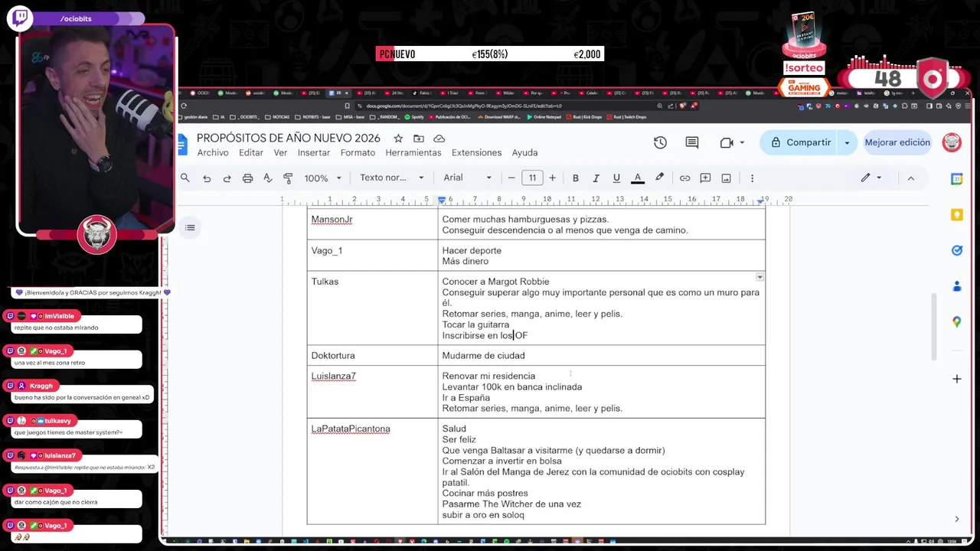The height and width of the screenshot is (551, 980).
Task: Toggle underline formatting
Action: 616,178
